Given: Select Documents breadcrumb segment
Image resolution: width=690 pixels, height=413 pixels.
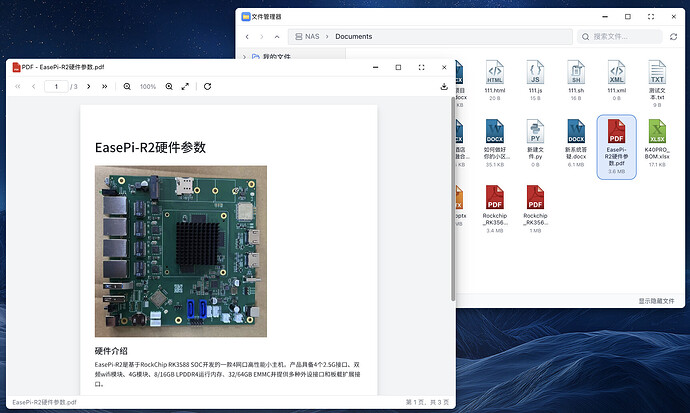Looking at the screenshot, I should 353,37.
